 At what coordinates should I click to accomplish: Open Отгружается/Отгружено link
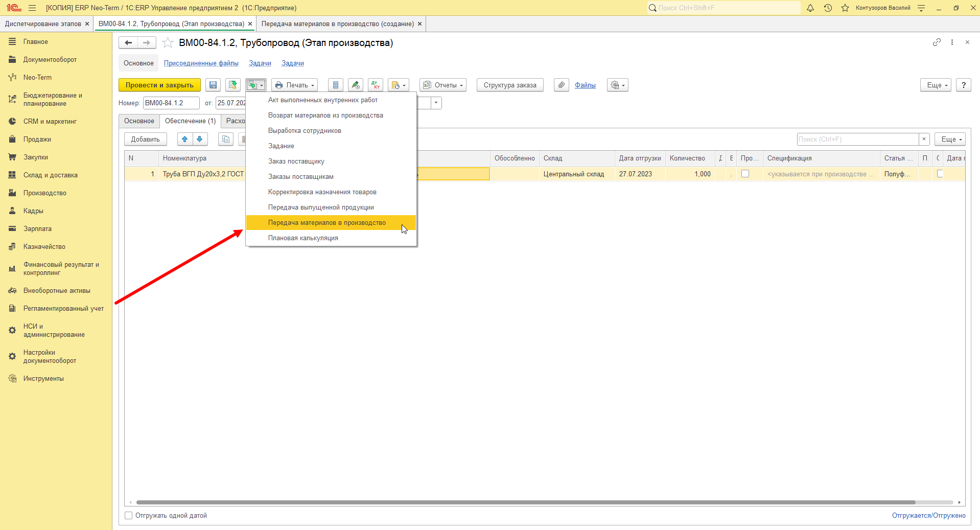(x=928, y=515)
